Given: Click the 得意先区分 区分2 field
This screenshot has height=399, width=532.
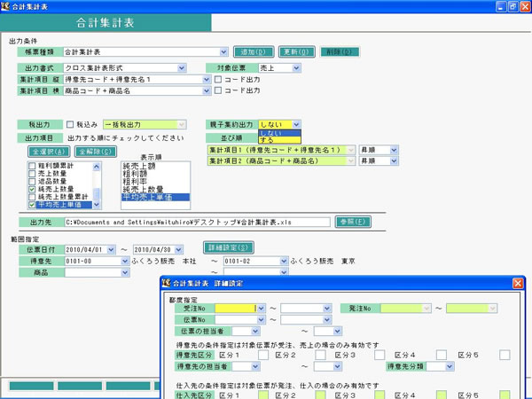Looking at the screenshot, I should (320, 356).
